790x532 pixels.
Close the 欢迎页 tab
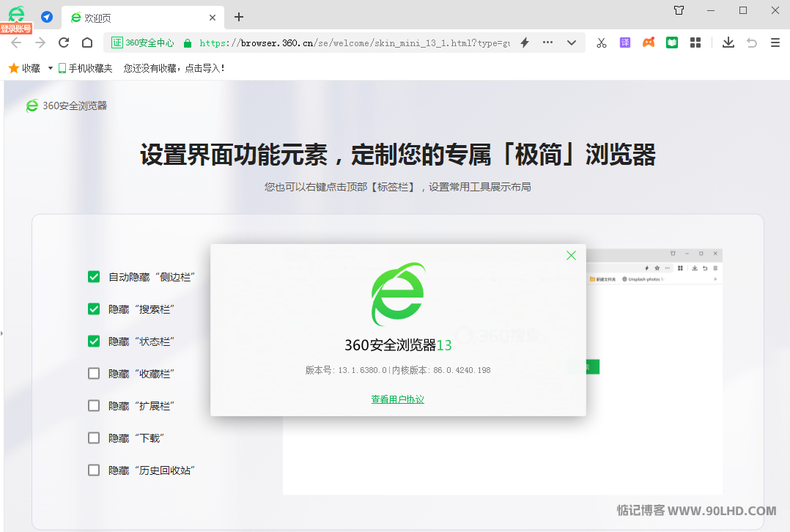pos(212,18)
